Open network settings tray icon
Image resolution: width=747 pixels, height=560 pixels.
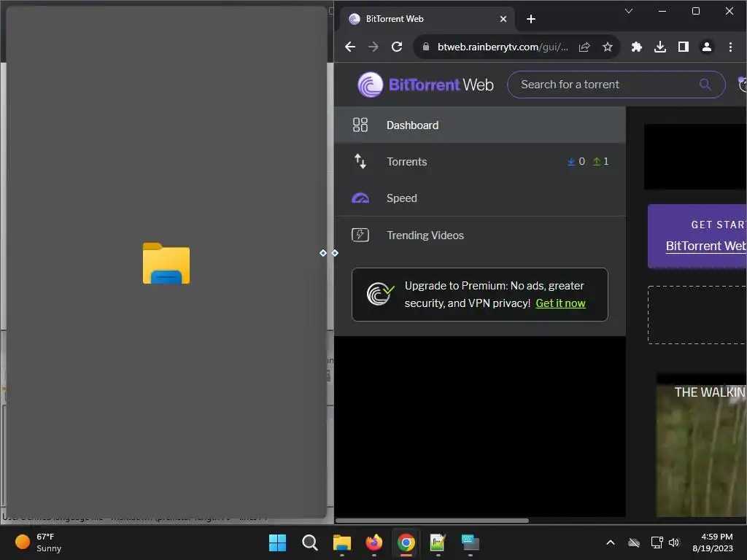657,542
